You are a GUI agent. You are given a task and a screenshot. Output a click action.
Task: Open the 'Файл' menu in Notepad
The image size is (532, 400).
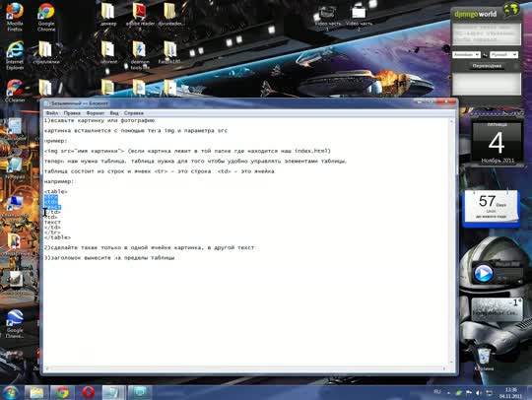tap(52, 113)
